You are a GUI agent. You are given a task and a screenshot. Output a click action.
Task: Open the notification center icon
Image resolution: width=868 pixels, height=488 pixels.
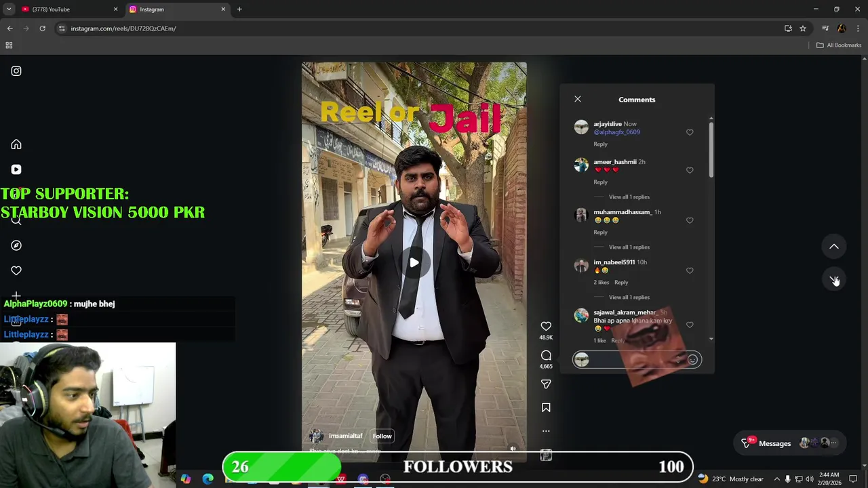pos(853,479)
